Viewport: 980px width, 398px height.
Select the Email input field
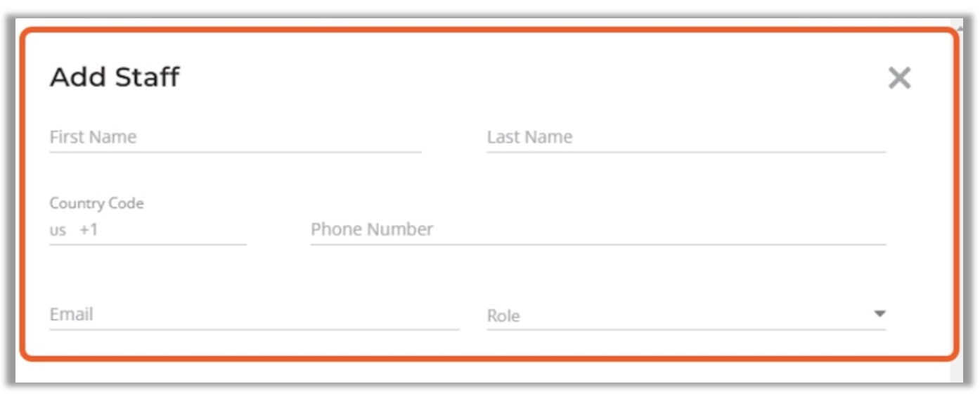pos(253,314)
